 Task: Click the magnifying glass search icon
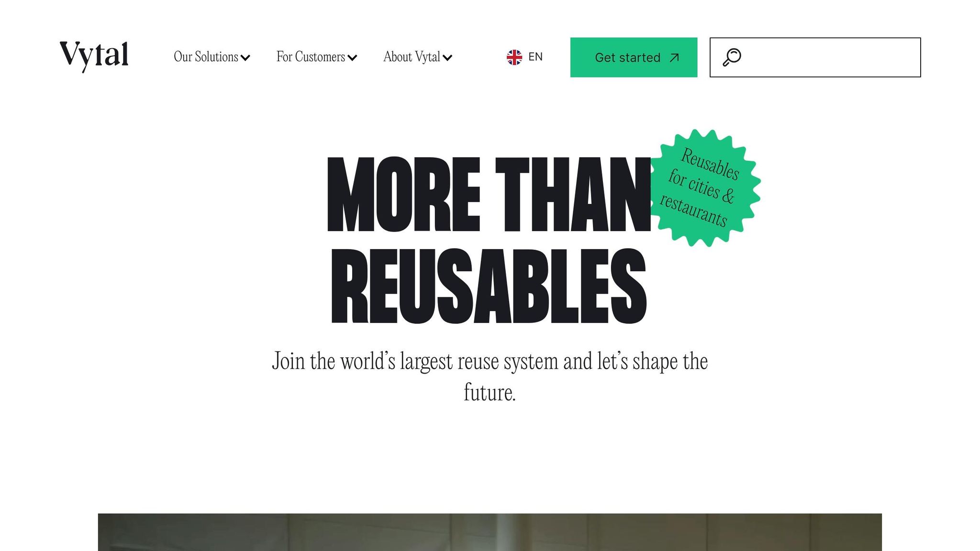point(732,57)
